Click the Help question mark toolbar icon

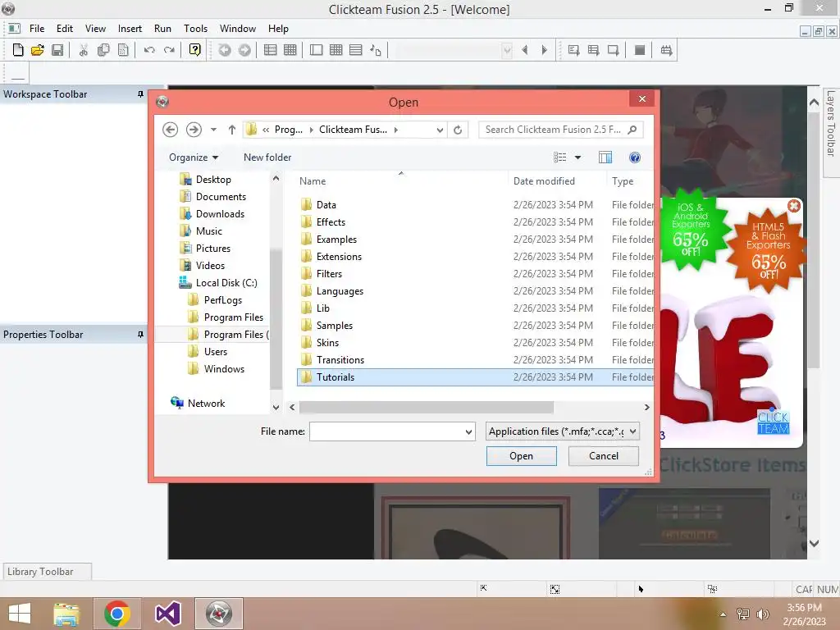195,50
